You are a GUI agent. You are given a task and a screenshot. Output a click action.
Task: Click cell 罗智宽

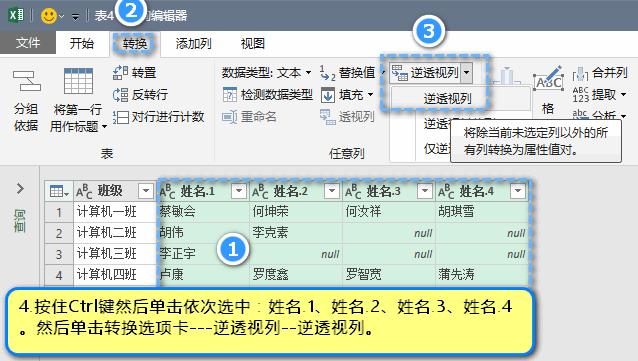[x=389, y=275]
